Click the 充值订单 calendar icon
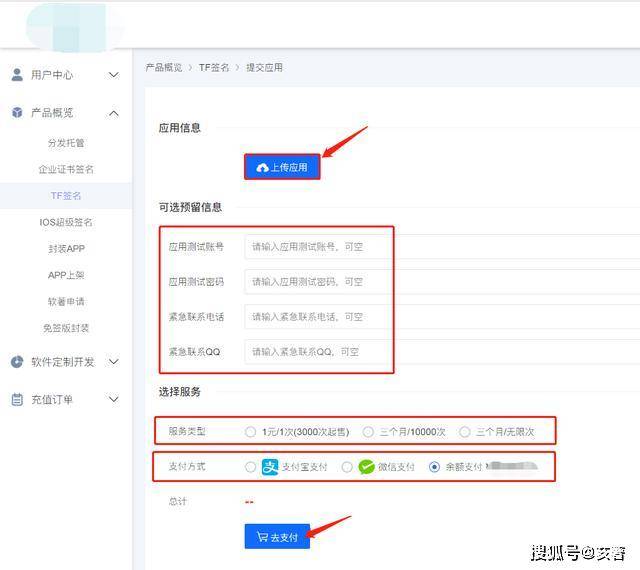 click(17, 399)
